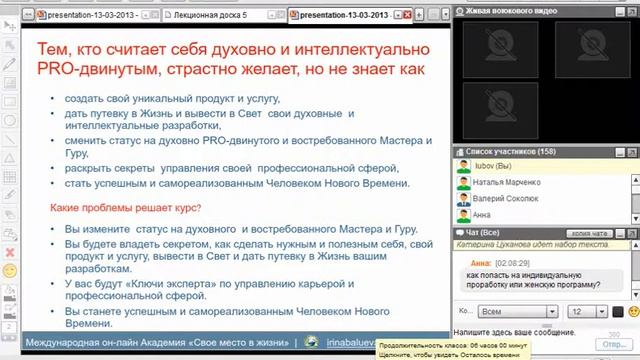Screen dimensions: 640x360
Task: Click the first disabled webcam thumbnail
Action: [500, 49]
